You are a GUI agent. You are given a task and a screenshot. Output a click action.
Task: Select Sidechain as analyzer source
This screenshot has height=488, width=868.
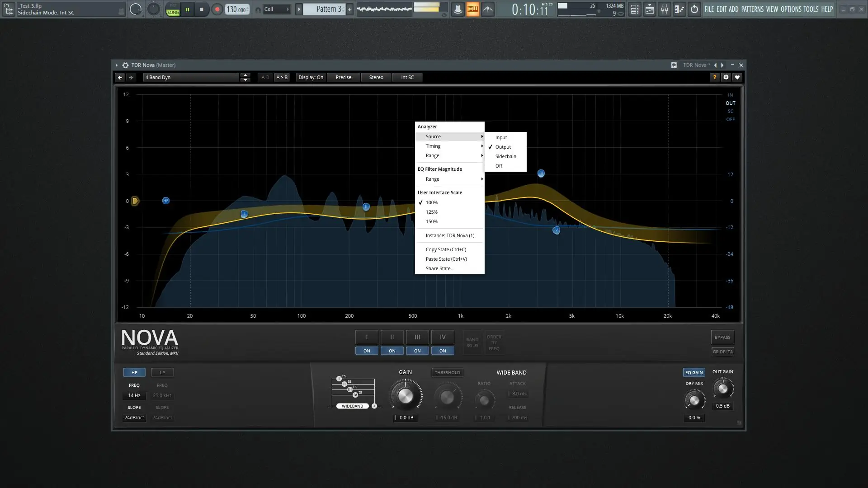pyautogui.click(x=505, y=156)
